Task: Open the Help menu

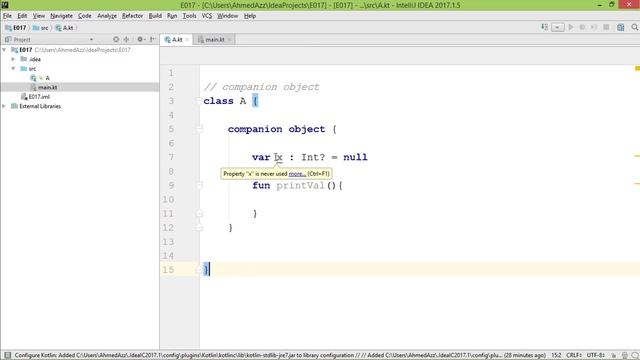Action: [250, 16]
